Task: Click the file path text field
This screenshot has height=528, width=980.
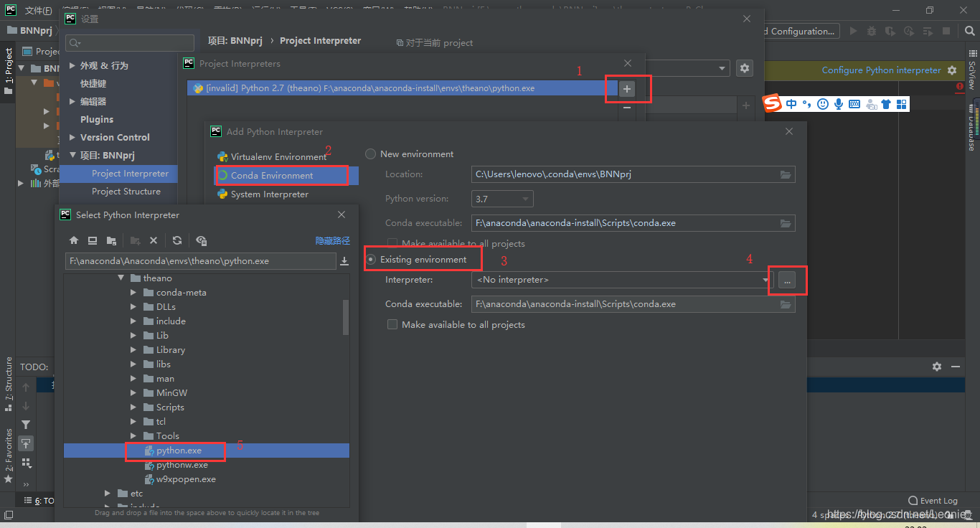Action: 201,261
